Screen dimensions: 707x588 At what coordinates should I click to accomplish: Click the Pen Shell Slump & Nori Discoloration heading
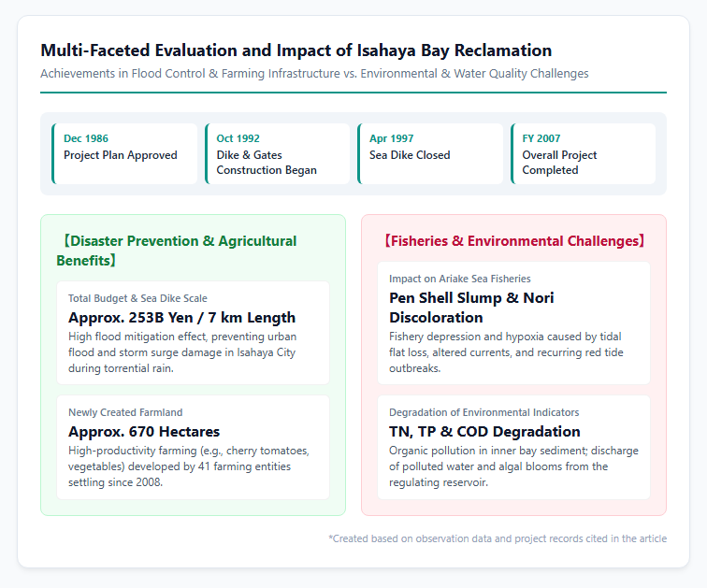pyautogui.click(x=471, y=308)
